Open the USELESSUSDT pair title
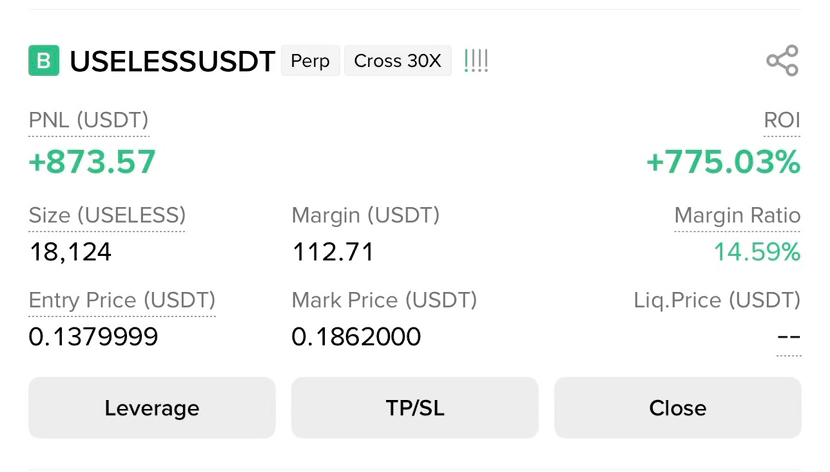This screenshot has width=830, height=472. click(172, 61)
